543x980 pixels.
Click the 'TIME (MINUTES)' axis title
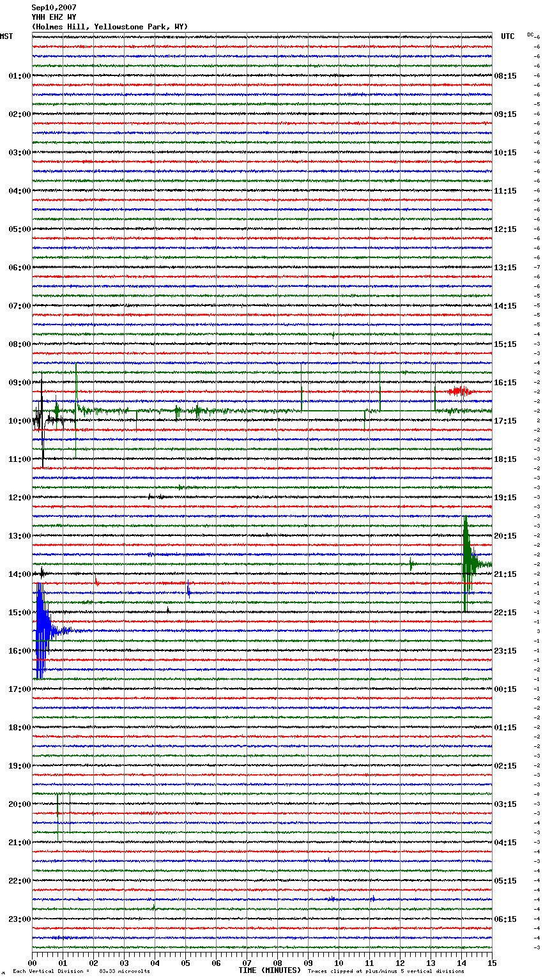pyautogui.click(x=270, y=970)
